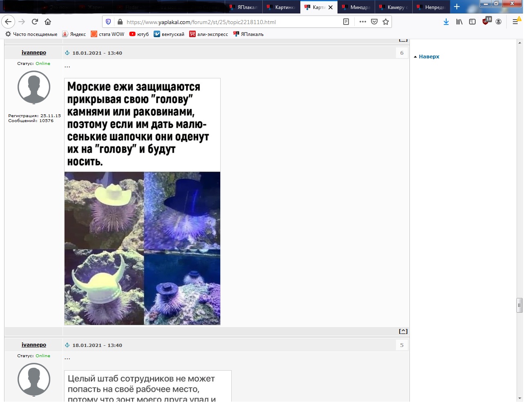Viewport: 532px width, 418px height.
Task: Open the вентускай bookmark
Action: (169, 34)
